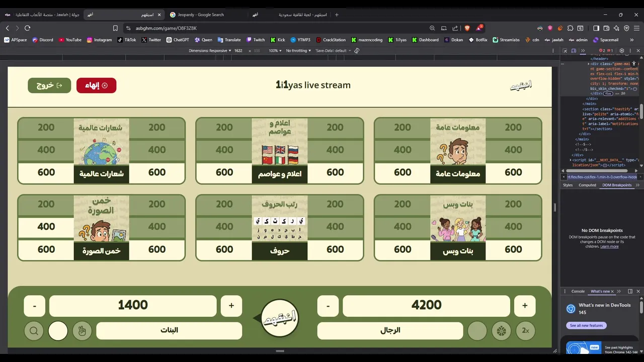The image size is (644, 362).
Task: Toggle the device toolbar in DevTools
Action: pos(574,51)
